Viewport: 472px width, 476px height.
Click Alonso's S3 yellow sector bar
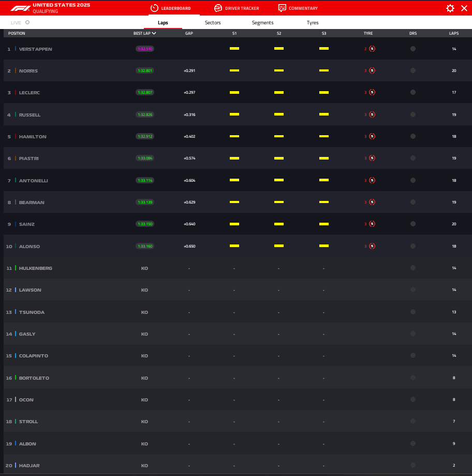click(324, 246)
